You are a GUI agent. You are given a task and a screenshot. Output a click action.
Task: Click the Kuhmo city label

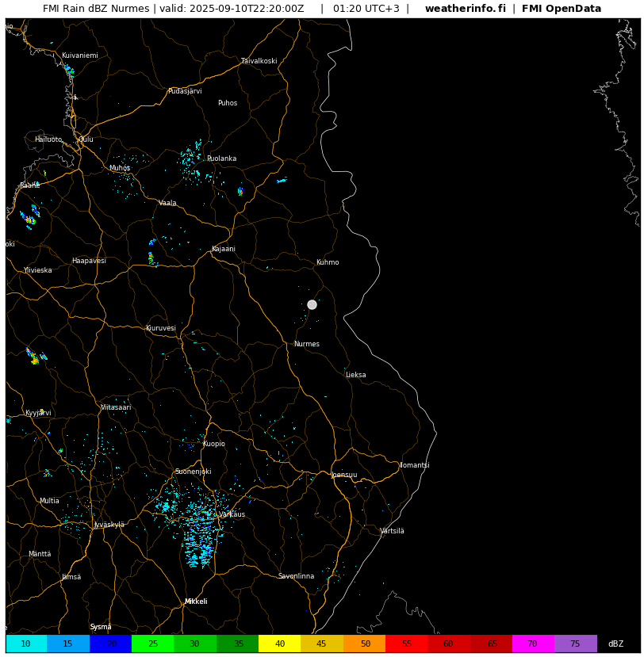coord(328,262)
